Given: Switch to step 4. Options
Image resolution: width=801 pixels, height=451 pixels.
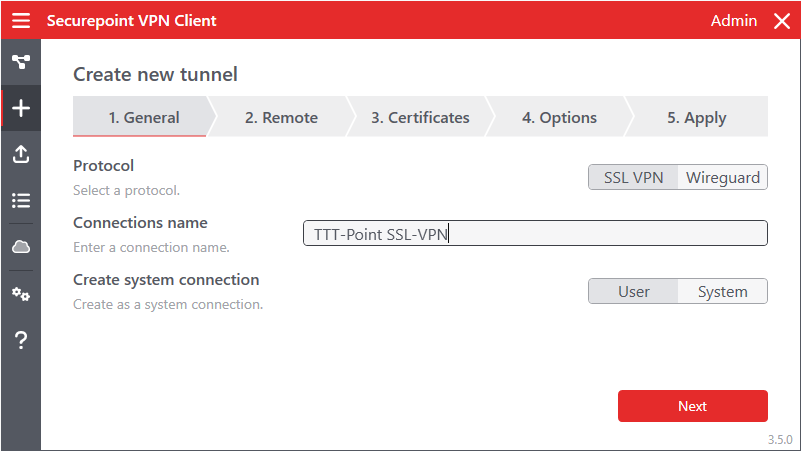Looking at the screenshot, I should [x=559, y=118].
